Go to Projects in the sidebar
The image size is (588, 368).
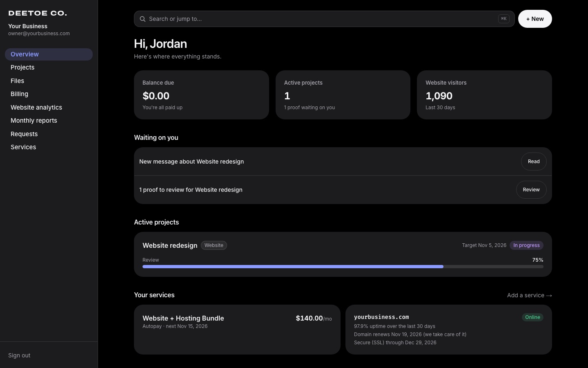pos(49,67)
